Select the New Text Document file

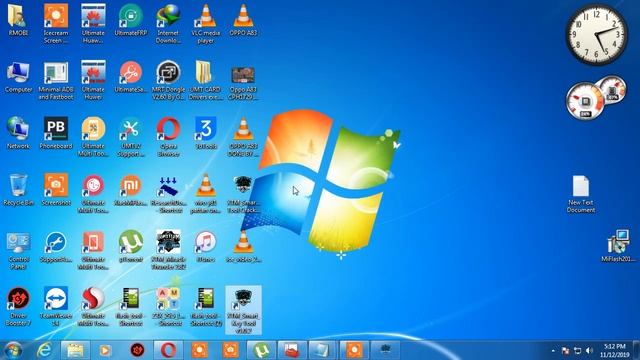[x=581, y=194]
